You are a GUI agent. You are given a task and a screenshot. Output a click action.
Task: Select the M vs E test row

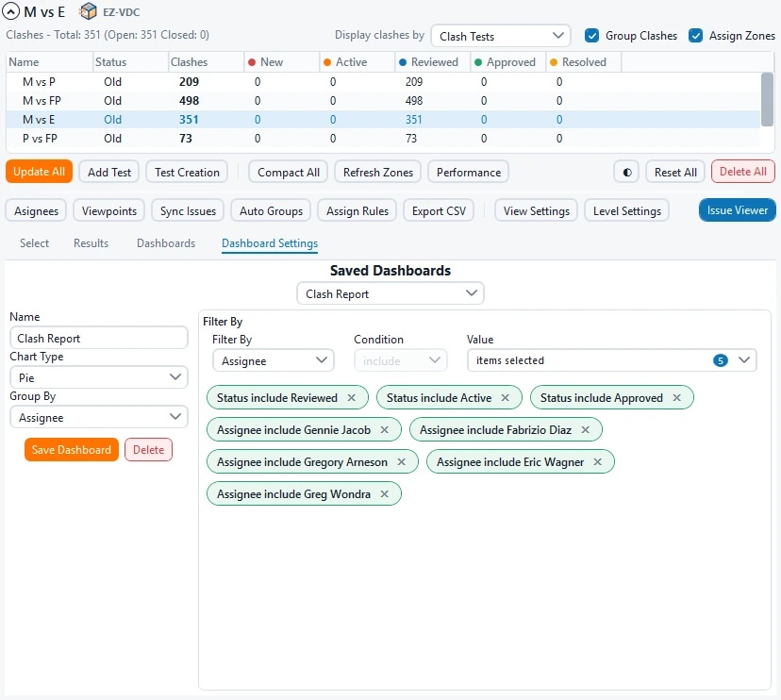[x=384, y=120]
